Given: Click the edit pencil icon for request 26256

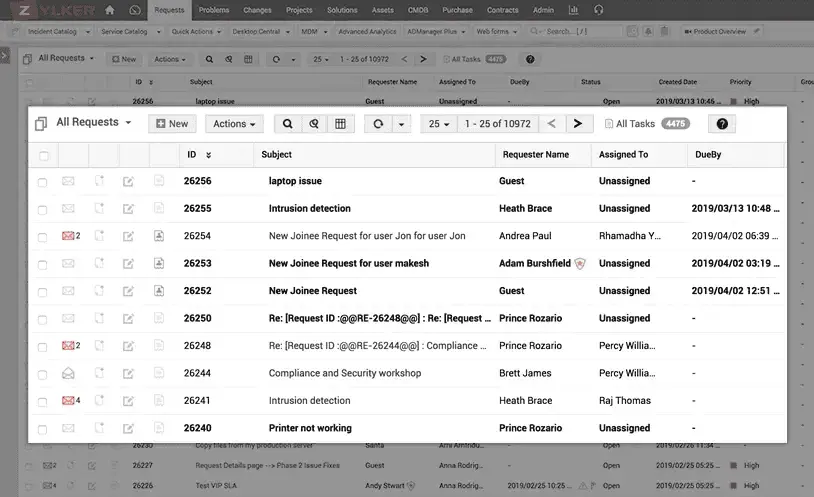Looking at the screenshot, I should tap(128, 181).
